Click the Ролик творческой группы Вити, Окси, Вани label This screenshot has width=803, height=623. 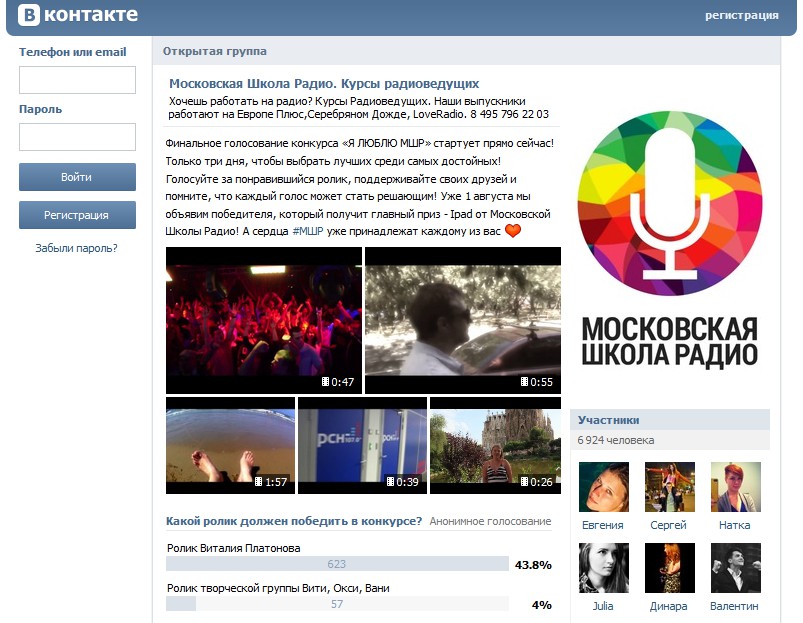pyautogui.click(x=278, y=588)
